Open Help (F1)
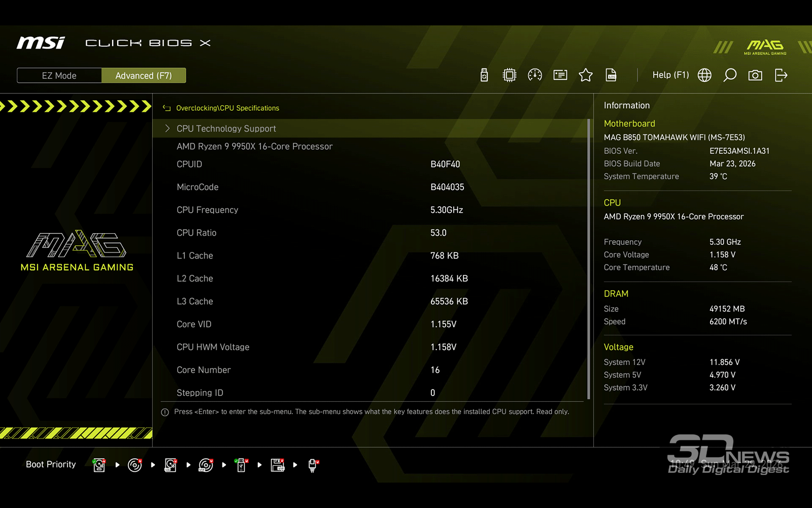Screen dimensions: 812x508 (x=670, y=75)
